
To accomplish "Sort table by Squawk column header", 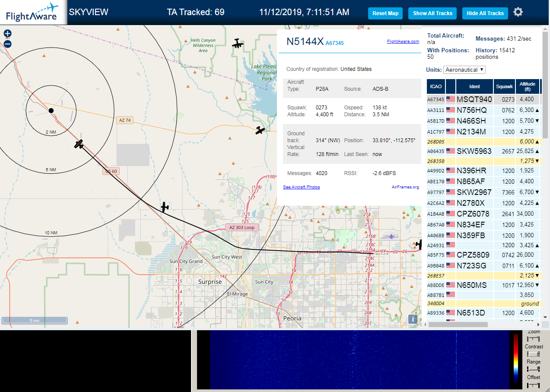I will click(504, 86).
